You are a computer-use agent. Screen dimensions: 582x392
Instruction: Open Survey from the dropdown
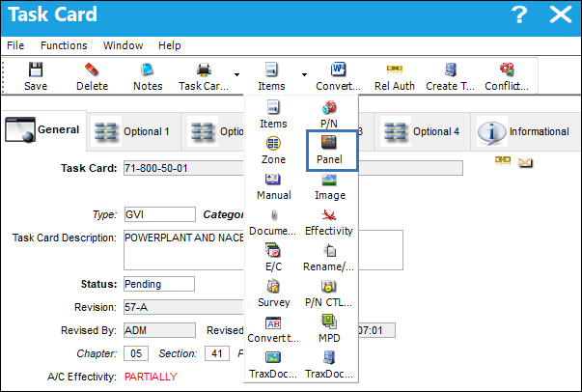click(x=273, y=294)
